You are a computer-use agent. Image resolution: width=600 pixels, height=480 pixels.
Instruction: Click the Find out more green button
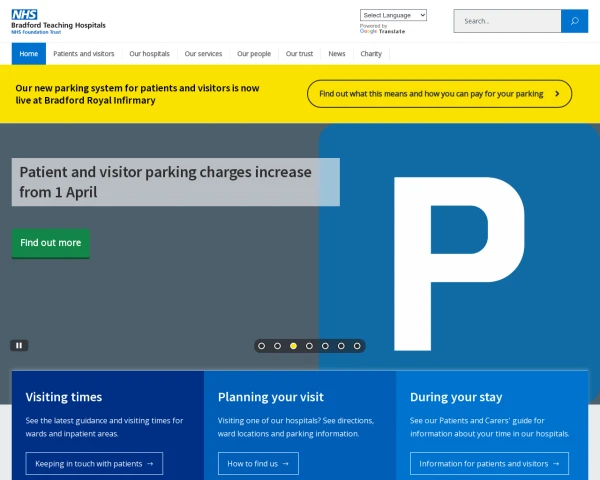51,243
